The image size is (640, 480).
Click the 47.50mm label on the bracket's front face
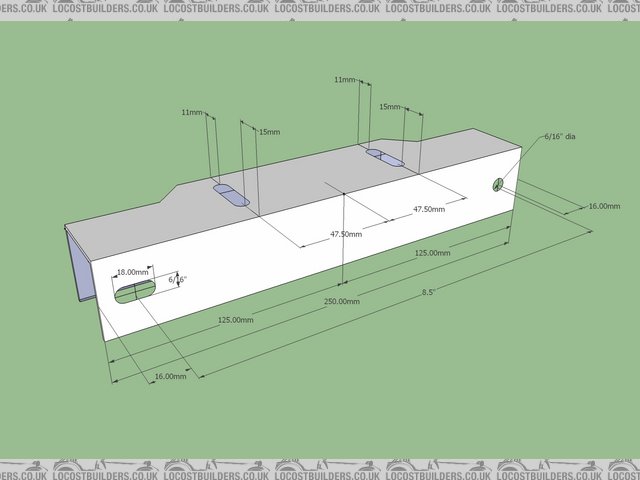[346, 234]
